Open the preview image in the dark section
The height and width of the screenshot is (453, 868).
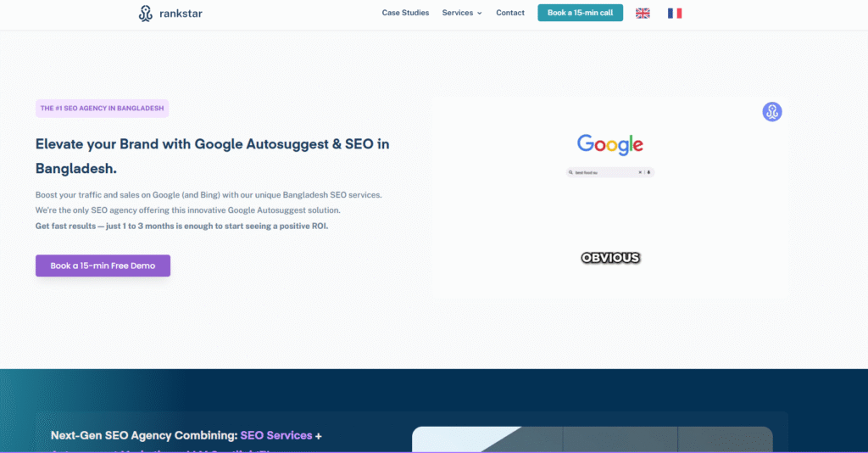(593, 439)
